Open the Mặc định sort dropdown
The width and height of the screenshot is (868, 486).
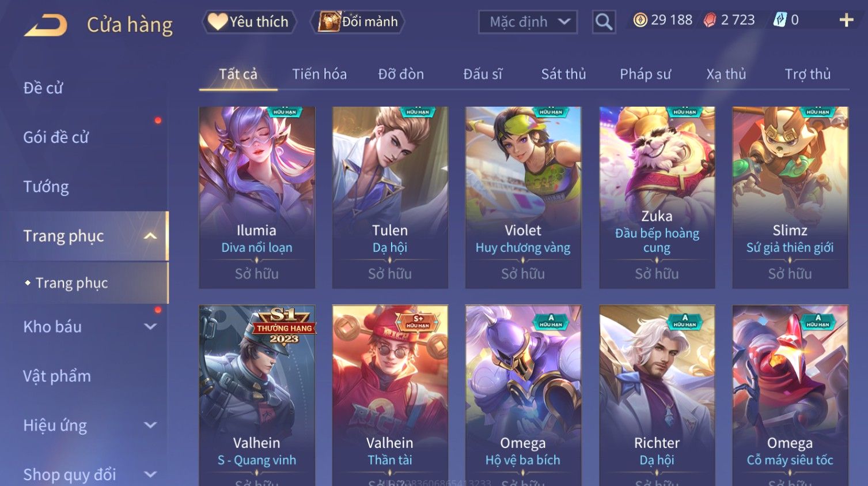tap(528, 22)
